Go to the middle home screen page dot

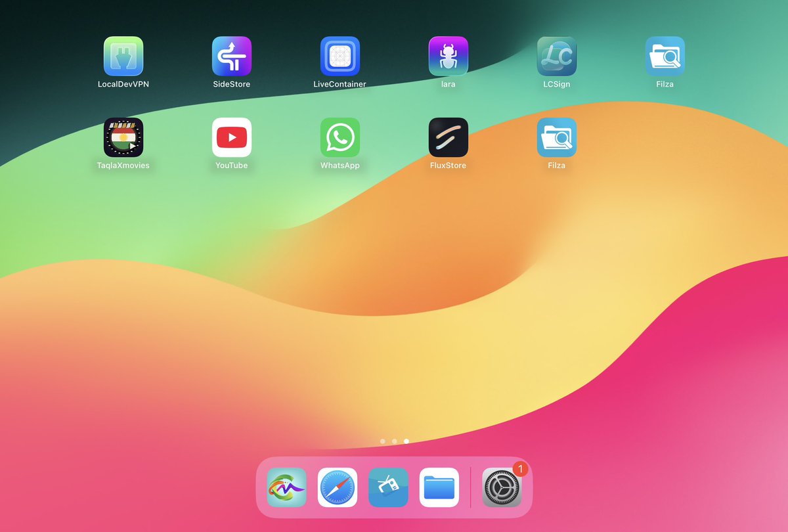(x=394, y=441)
